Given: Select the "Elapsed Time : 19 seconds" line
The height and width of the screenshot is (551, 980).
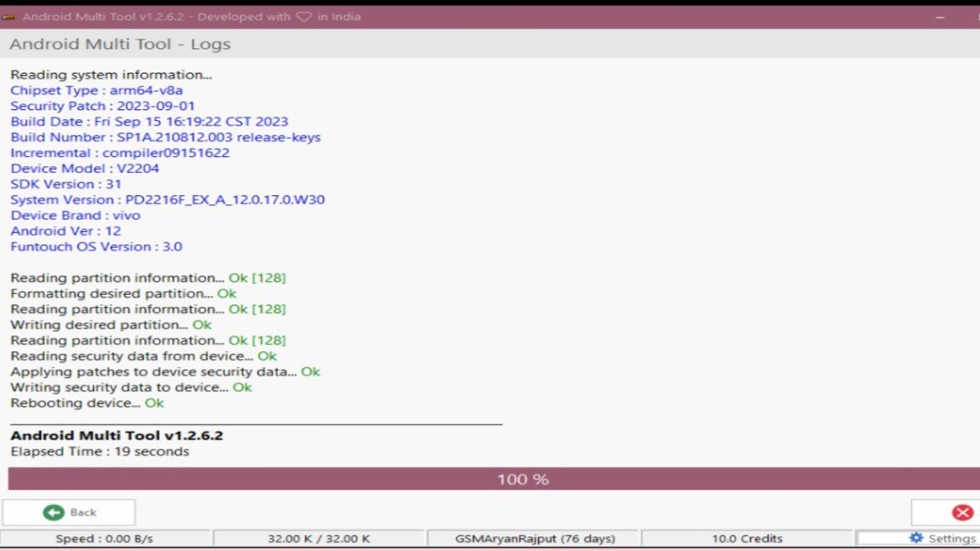Looking at the screenshot, I should pos(100,452).
